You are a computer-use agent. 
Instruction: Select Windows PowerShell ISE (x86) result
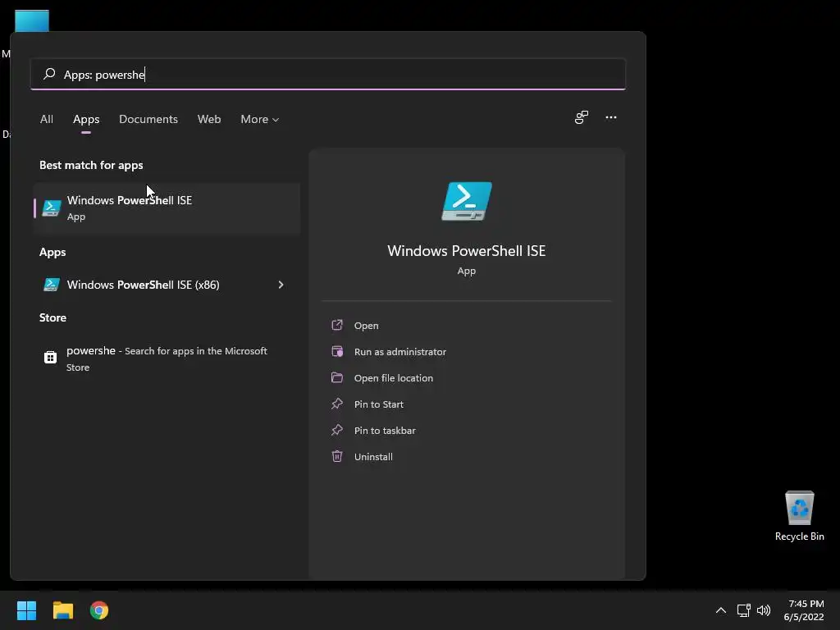[x=167, y=285]
